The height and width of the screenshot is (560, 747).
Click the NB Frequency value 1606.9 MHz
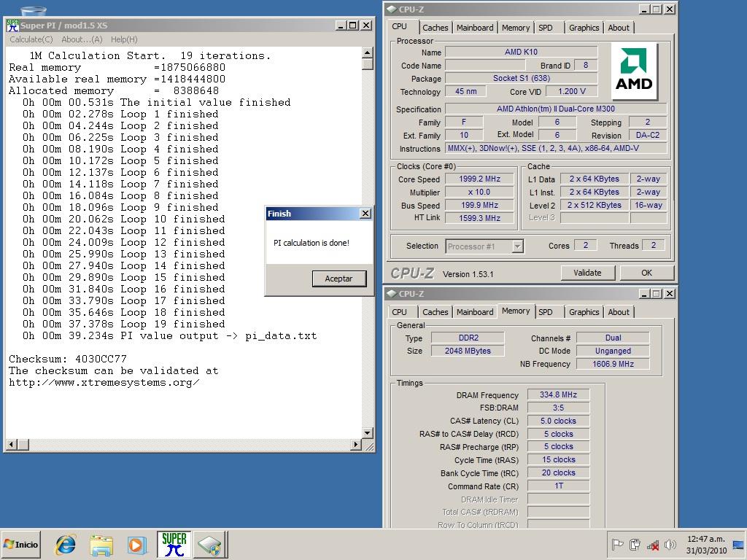click(613, 364)
